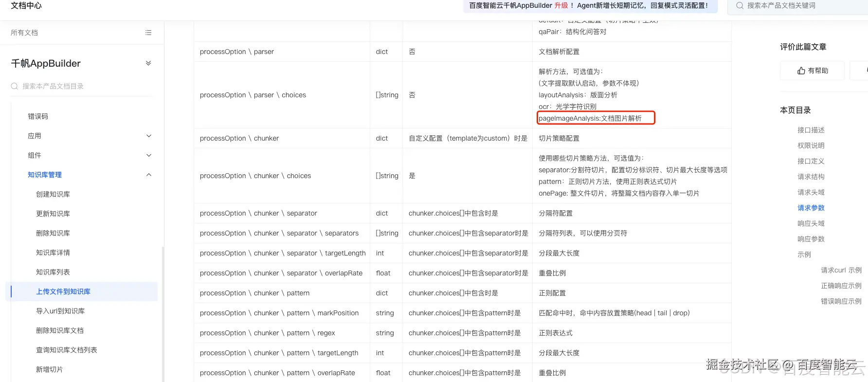Viewport: 868px width, 382px height.
Task: Jump to 接口定义 section
Action: pos(811,161)
